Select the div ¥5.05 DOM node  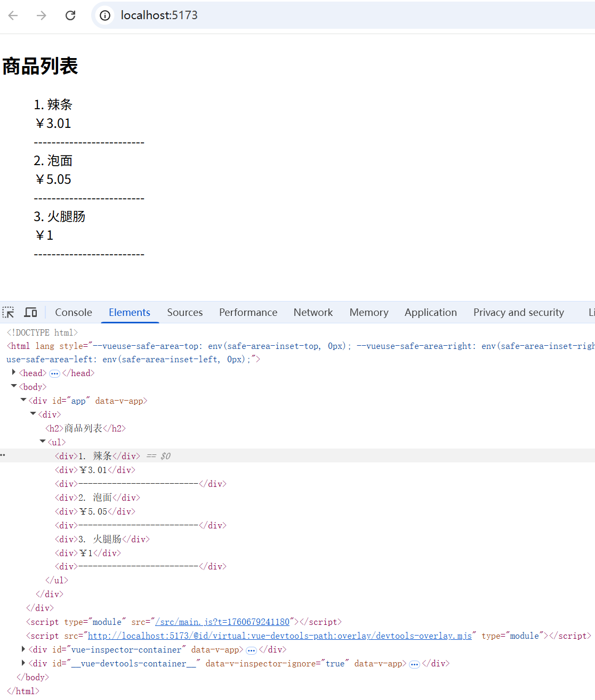click(x=95, y=511)
